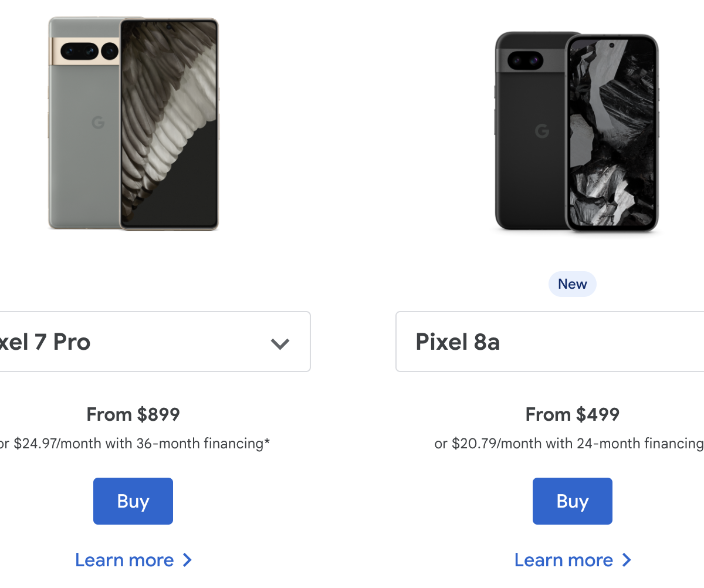Screen dimensions: 704x588
Task: Open the Pixel 8a model selector
Action: [550, 342]
